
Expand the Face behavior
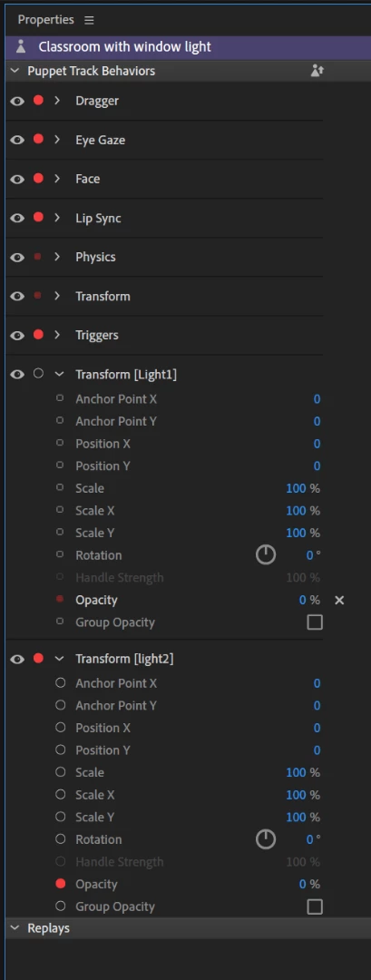tap(57, 179)
